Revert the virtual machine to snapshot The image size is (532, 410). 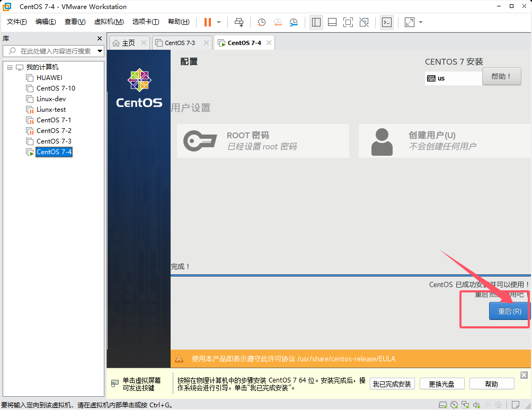coord(278,22)
